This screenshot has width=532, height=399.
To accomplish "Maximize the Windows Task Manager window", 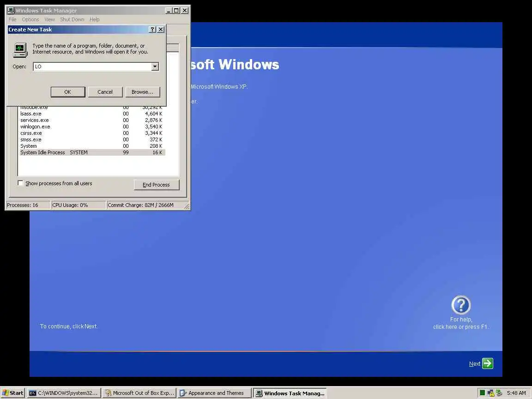I will [x=176, y=11].
